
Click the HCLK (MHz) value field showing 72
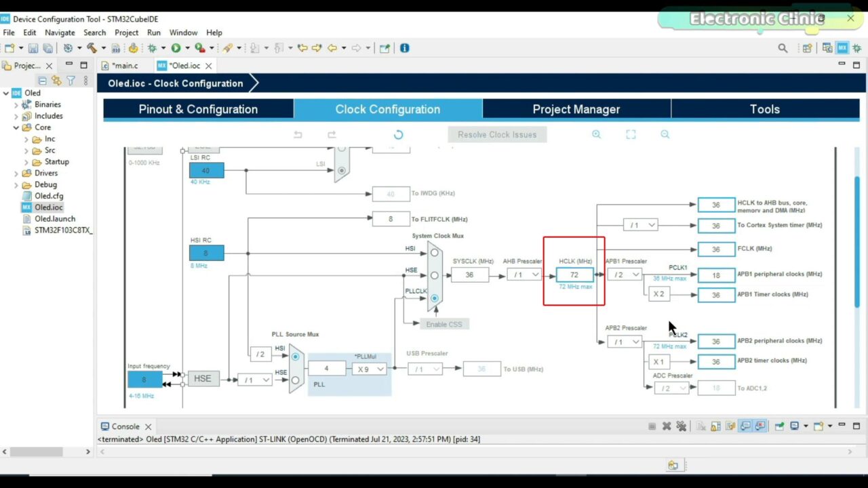point(574,274)
